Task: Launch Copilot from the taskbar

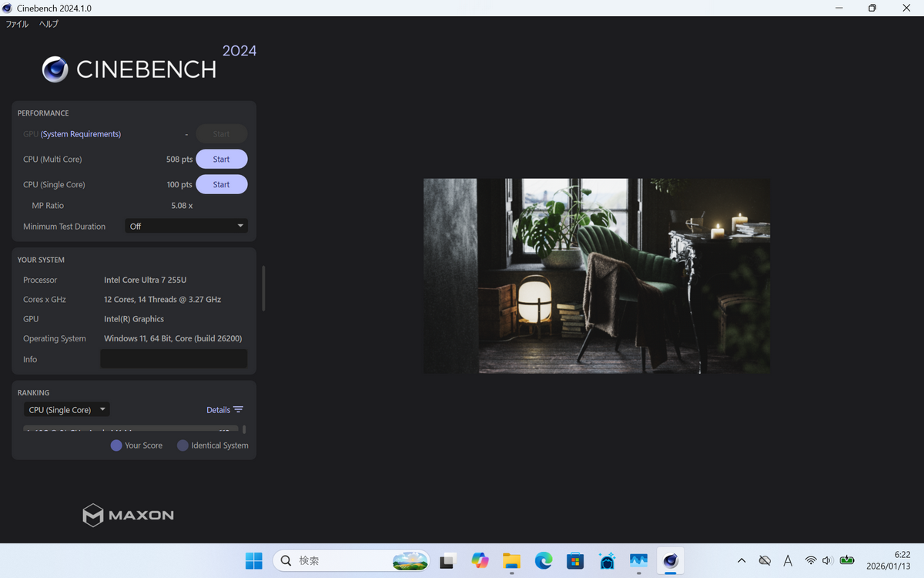Action: pos(480,561)
